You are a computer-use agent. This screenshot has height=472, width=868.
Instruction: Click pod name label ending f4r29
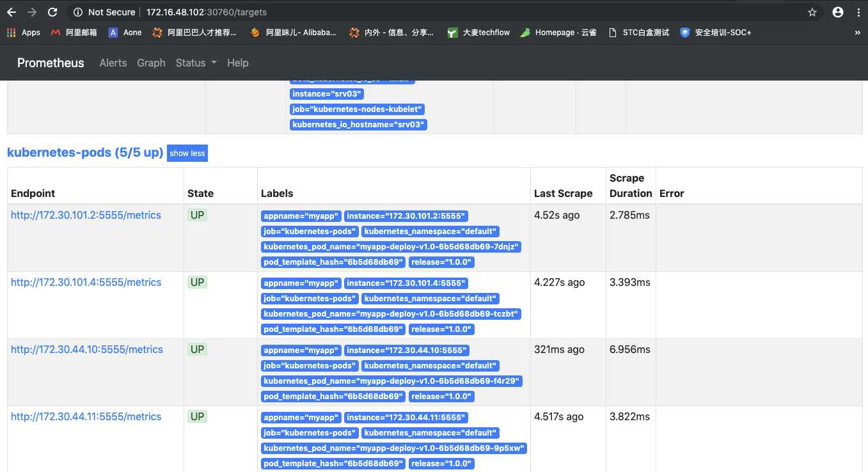tap(392, 381)
